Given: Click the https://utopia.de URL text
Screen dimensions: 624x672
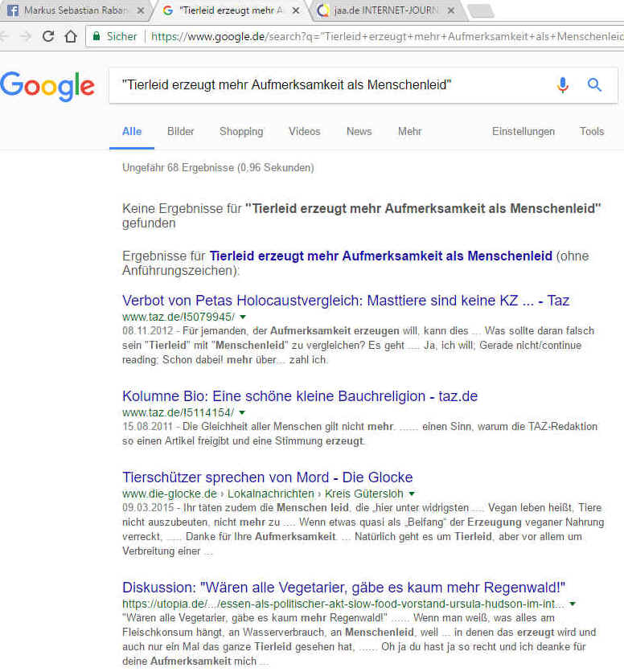Looking at the screenshot, I should point(343,604).
